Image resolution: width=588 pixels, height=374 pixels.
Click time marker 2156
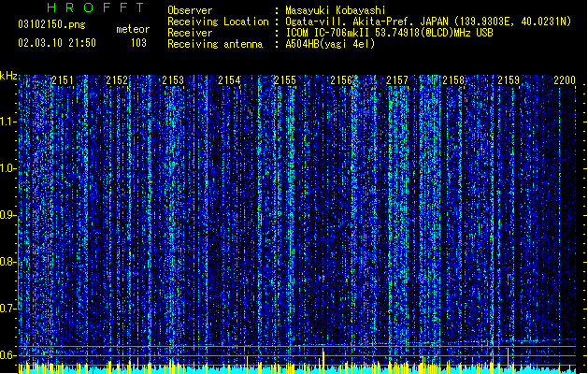point(341,80)
